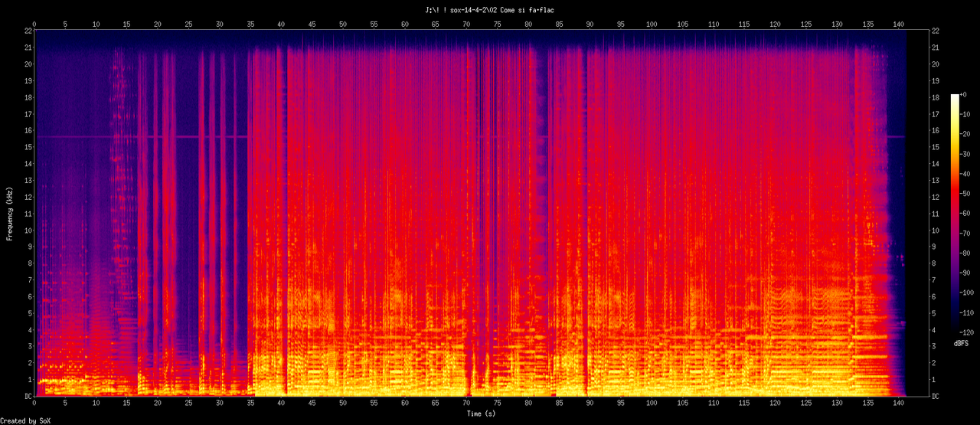Click the '+0' value on dBFS scale

click(965, 94)
